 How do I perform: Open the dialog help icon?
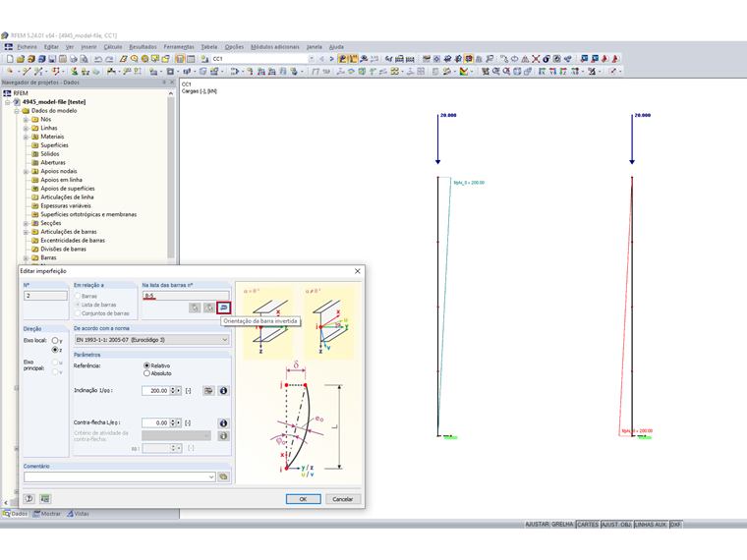tap(29, 498)
